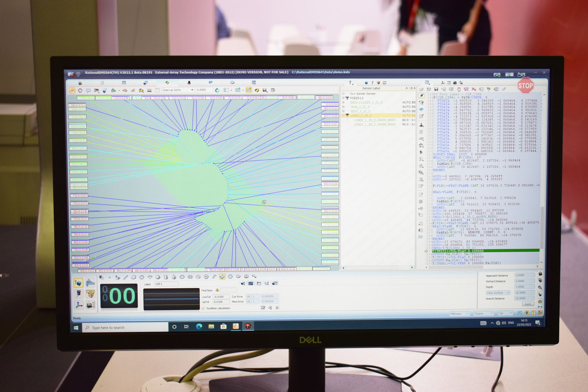
Task: Open the coordinate system axes panel icon
Action: tap(79, 305)
